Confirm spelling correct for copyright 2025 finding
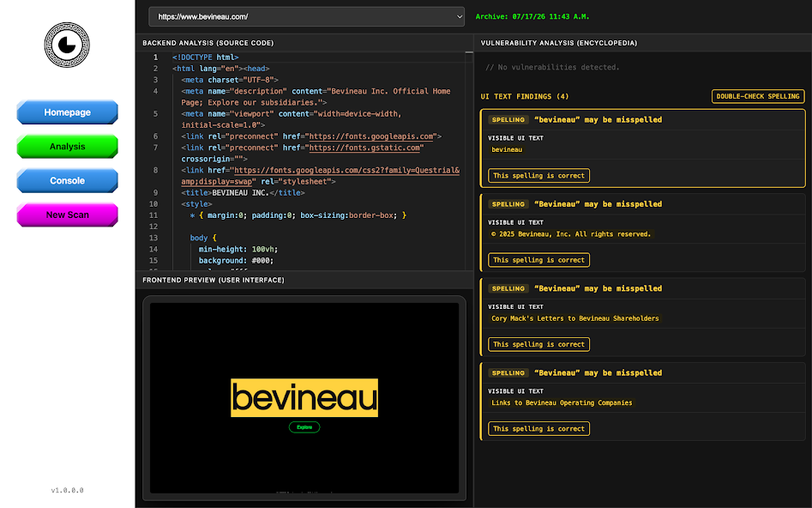The height and width of the screenshot is (508, 812). pos(538,260)
